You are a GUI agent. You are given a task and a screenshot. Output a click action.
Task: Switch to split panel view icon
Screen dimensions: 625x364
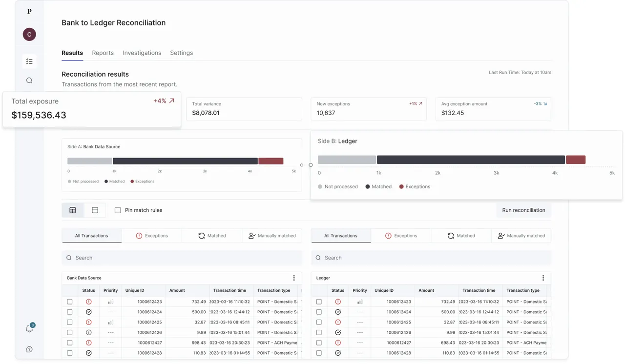click(95, 210)
